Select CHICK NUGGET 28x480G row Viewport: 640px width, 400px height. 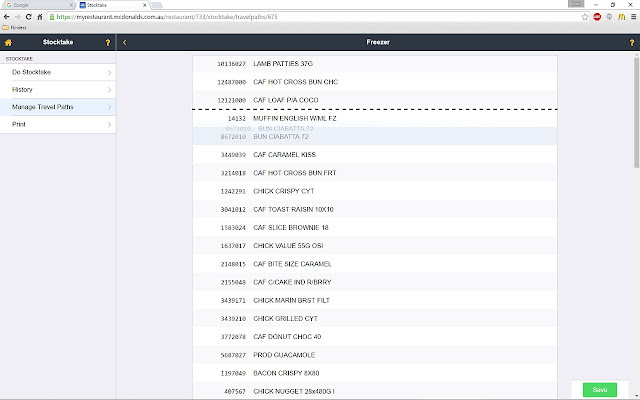[375, 391]
